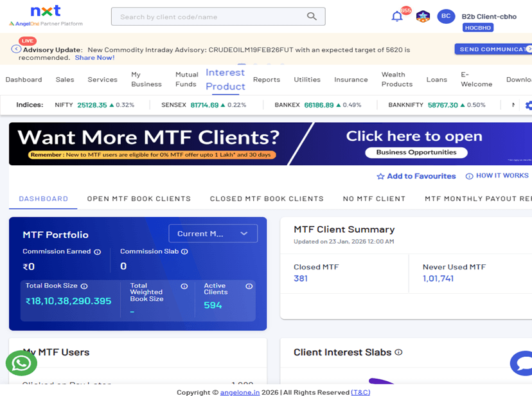Open the Services menu
532x396 pixels.
(102, 80)
